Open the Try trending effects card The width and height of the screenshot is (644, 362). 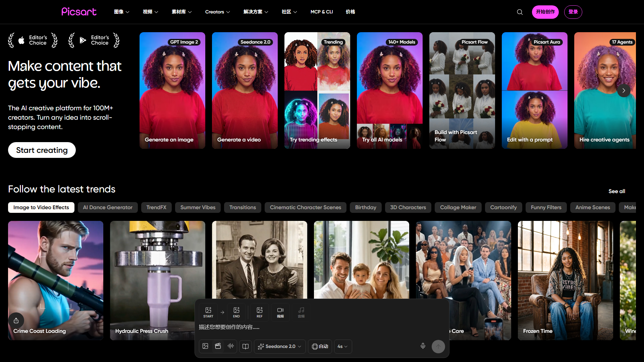317,90
